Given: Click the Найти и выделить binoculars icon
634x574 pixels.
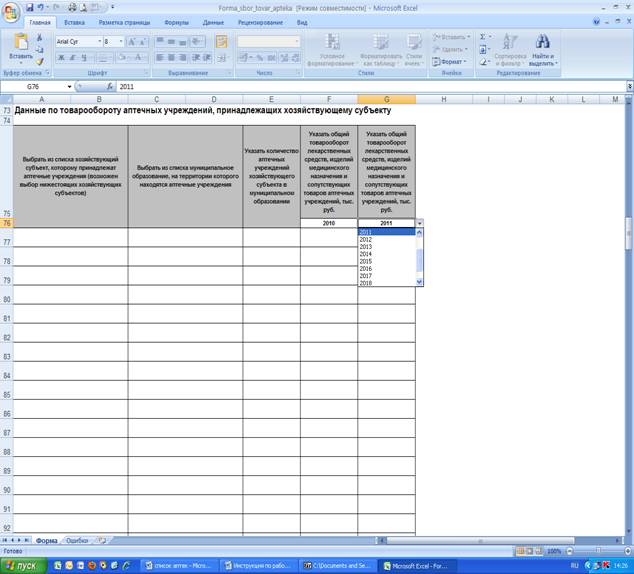Looking at the screenshot, I should pyautogui.click(x=543, y=41).
